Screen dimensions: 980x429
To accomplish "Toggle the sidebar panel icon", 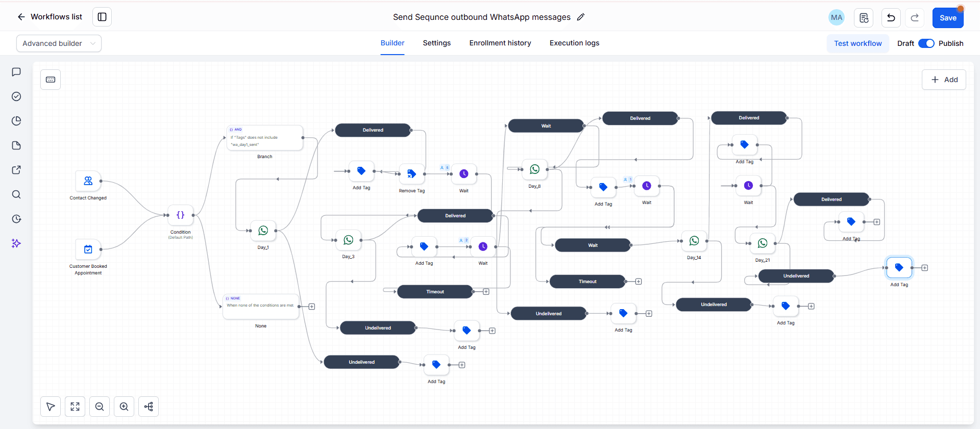I will click(102, 17).
